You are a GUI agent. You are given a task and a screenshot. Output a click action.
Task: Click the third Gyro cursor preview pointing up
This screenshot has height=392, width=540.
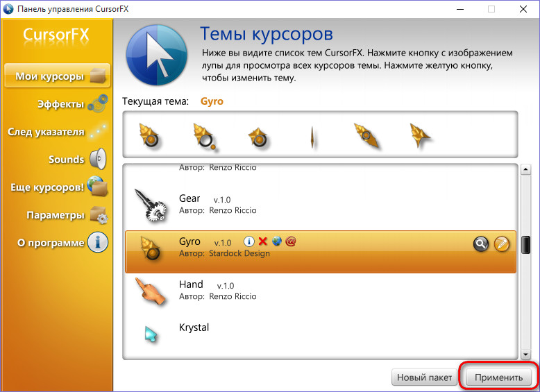[x=258, y=137]
